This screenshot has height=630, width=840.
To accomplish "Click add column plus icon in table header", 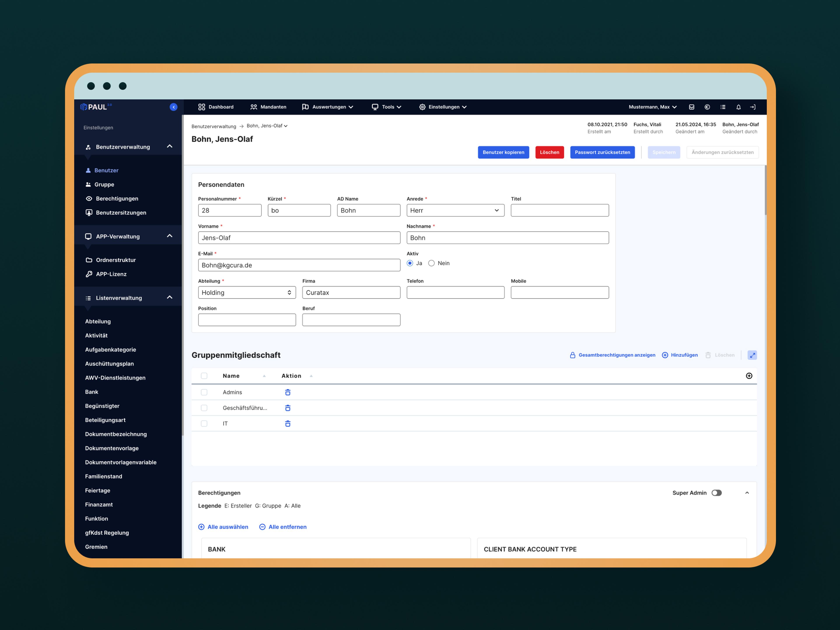I will pos(749,376).
